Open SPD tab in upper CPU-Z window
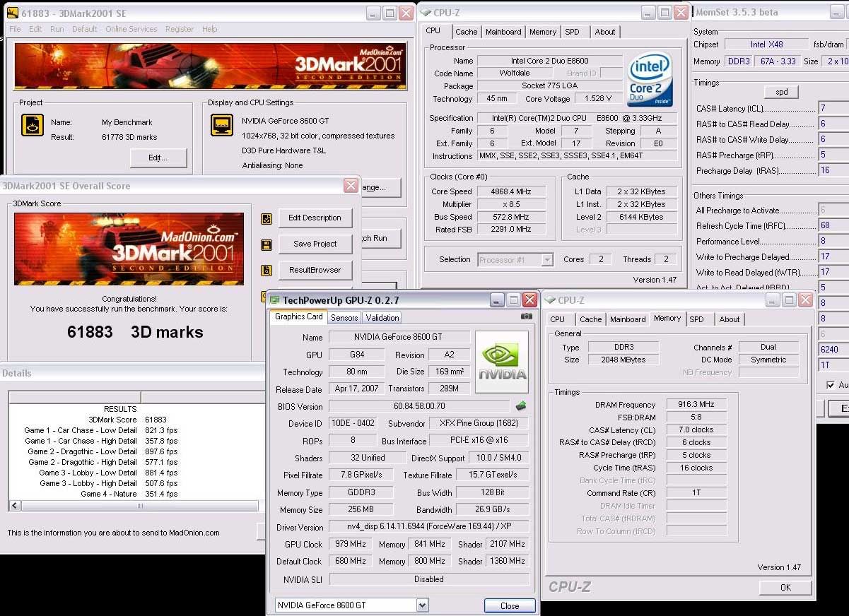 coord(573,32)
